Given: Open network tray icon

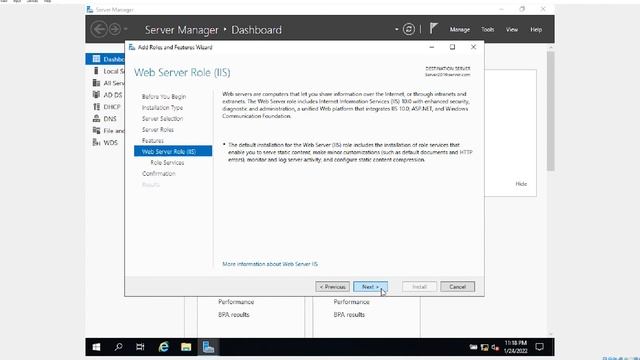Looking at the screenshot, I should (x=484, y=347).
